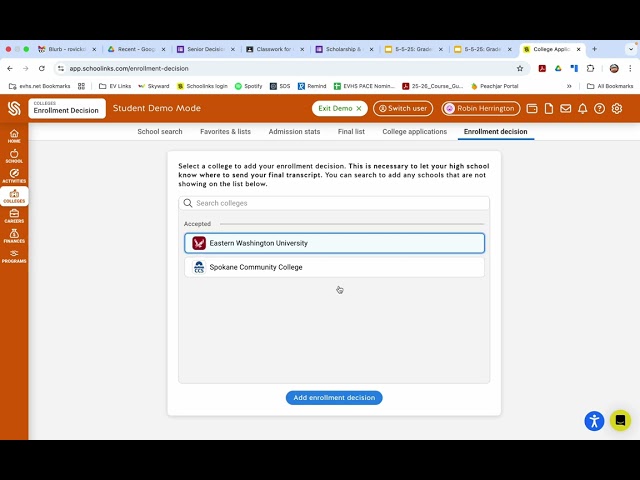The width and height of the screenshot is (640, 480).
Task: Click the SchooLinks logo icon
Action: pyautogui.click(x=14, y=108)
